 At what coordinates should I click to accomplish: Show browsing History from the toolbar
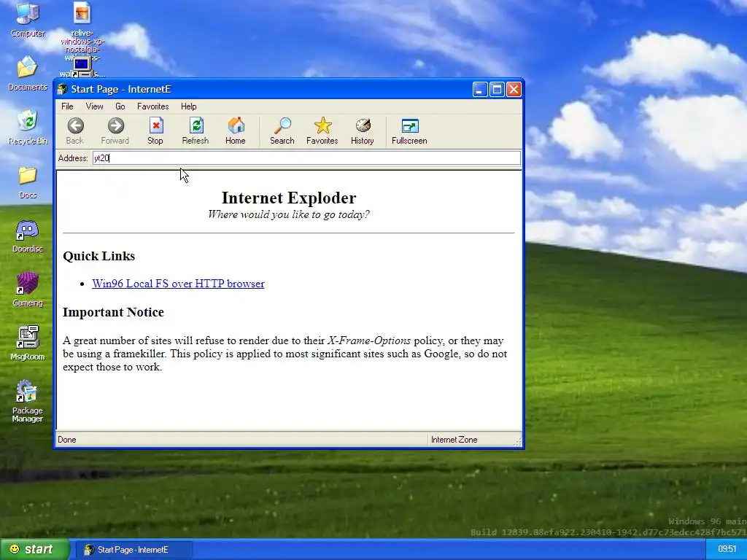coord(362,131)
